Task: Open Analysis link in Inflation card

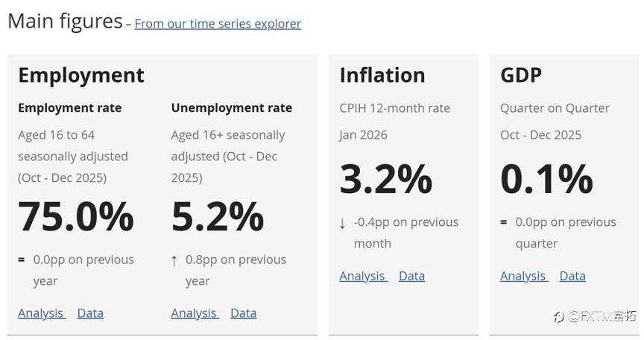Action: coord(362,276)
